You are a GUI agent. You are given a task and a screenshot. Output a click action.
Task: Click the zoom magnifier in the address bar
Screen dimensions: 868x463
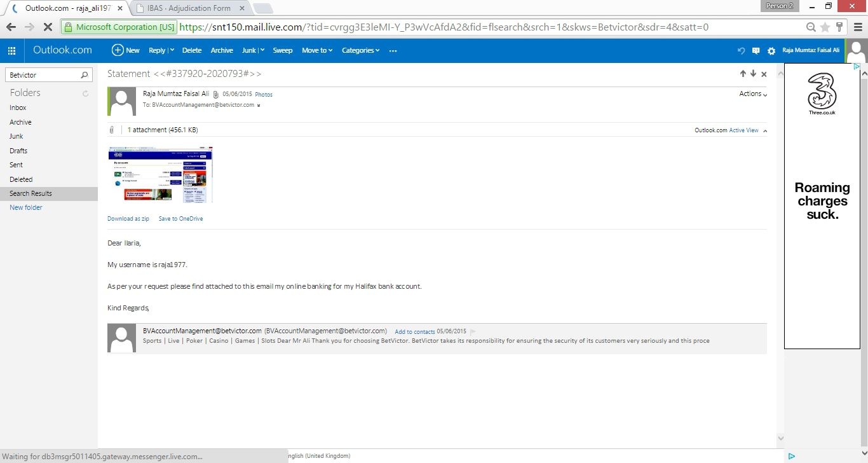point(811,27)
